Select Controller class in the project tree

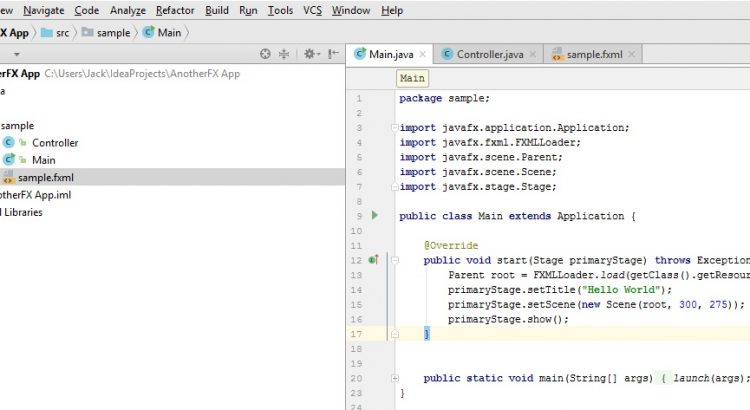tap(54, 143)
